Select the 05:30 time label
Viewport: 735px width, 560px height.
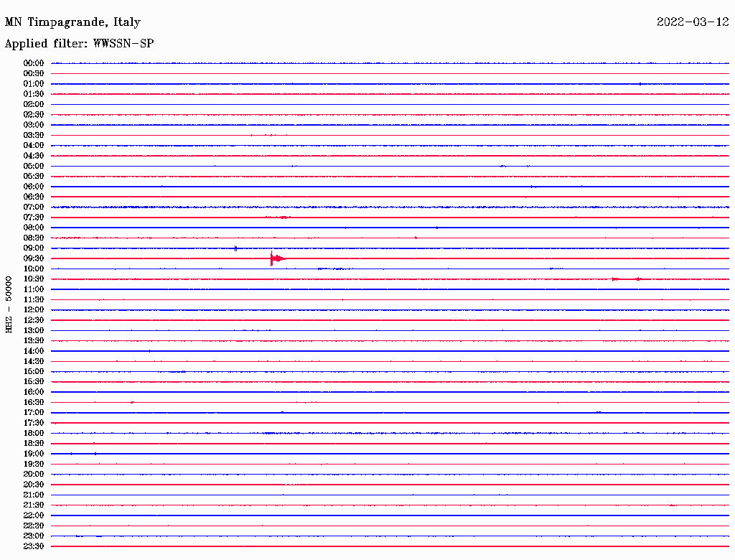pos(34,177)
